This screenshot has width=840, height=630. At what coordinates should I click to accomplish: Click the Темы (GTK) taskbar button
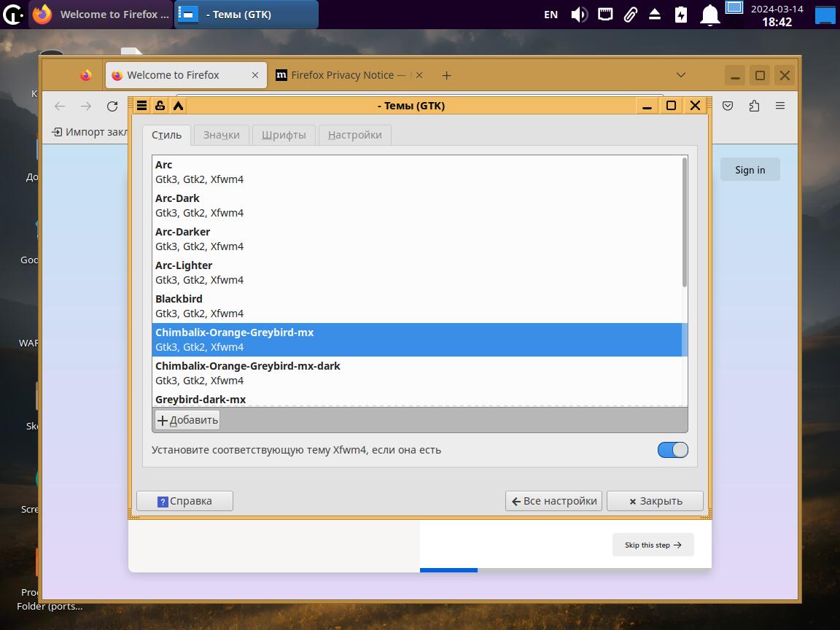point(246,15)
